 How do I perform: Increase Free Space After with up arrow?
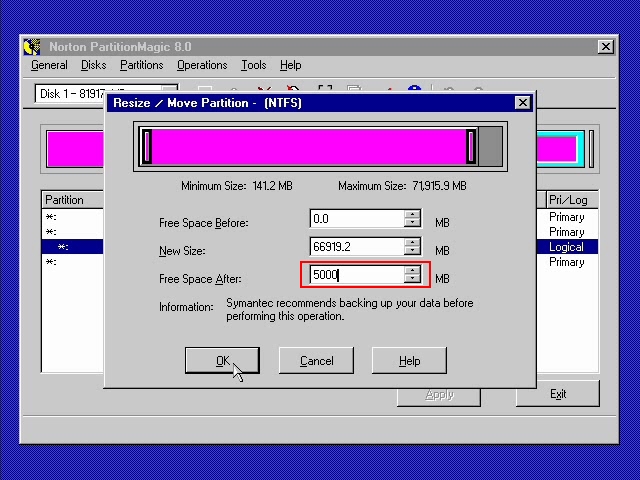(412, 270)
